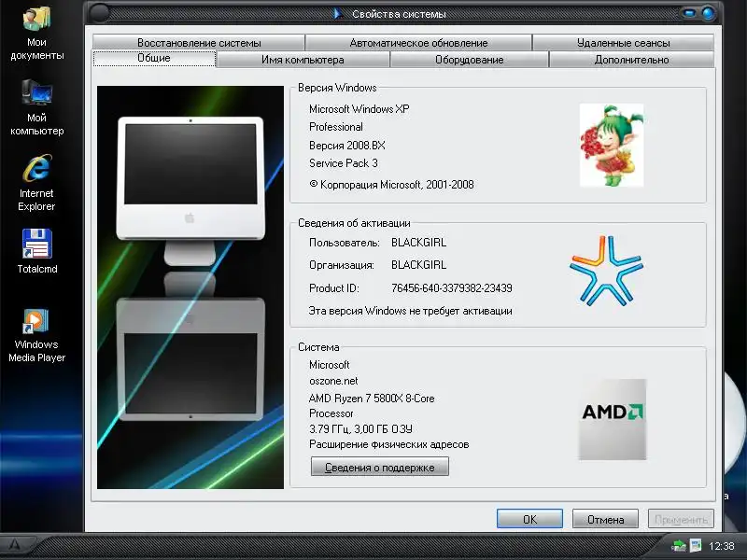This screenshot has width=747, height=560.
Task: Switch to the Имя компьютера tab
Action: coord(303,60)
